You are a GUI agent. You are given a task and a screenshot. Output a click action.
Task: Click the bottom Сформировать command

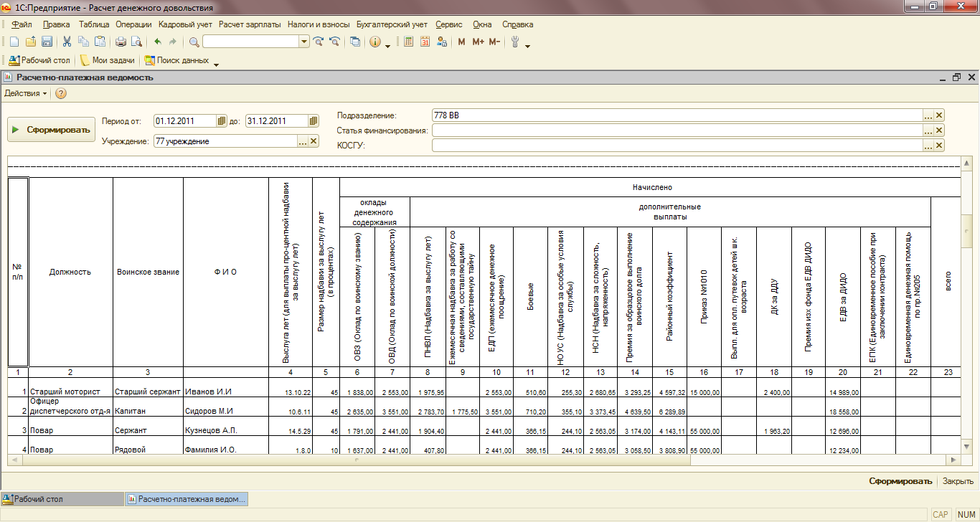click(900, 481)
